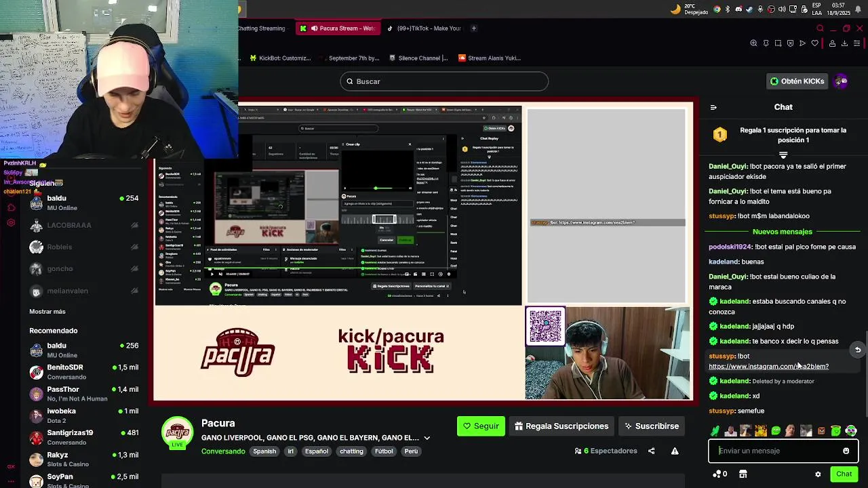Viewport: 868px width, 488px height.
Task: Open the channel points bubbles icon
Action: point(717,474)
